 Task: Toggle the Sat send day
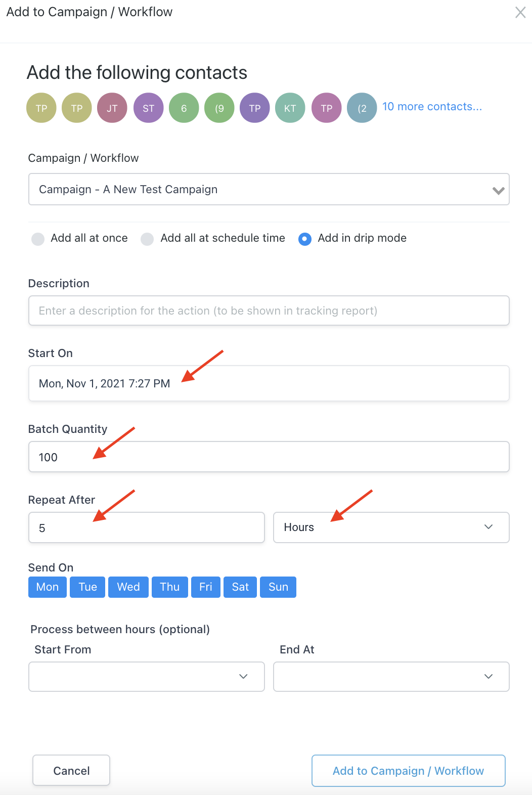point(240,587)
